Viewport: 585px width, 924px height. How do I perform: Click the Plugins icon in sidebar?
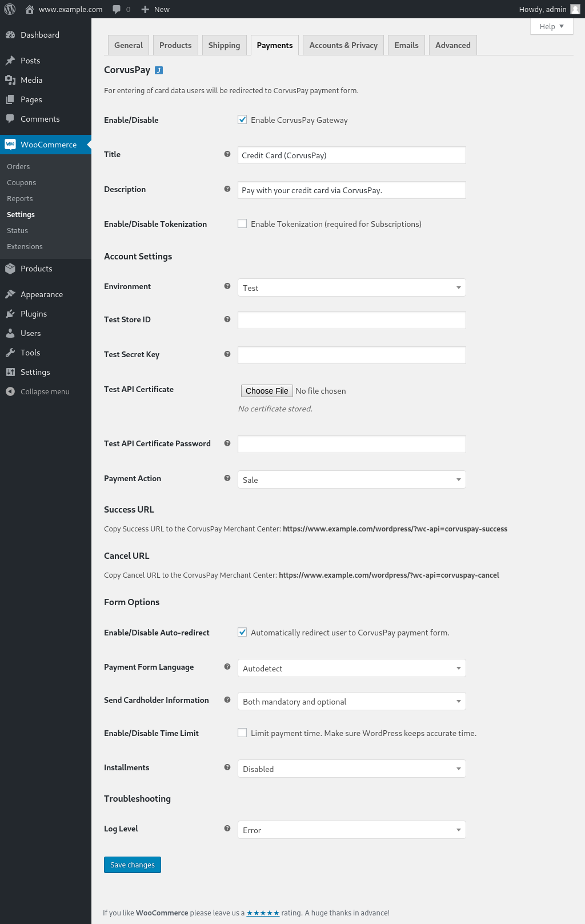tap(10, 314)
